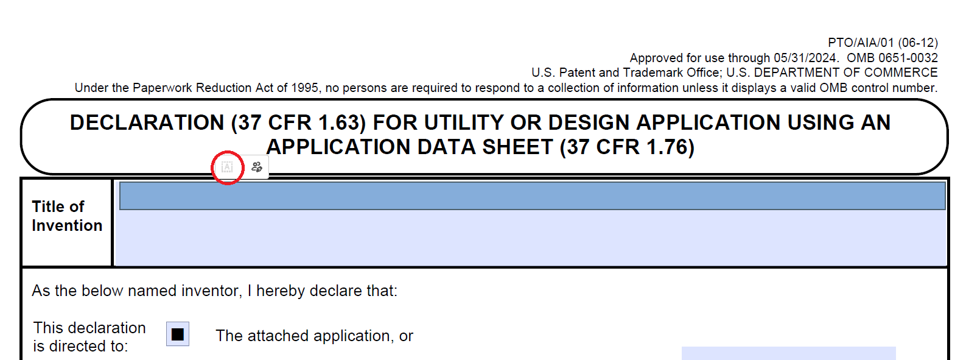This screenshot has width=980, height=360.
Task: Click "This declaration is directed to:" label
Action: tap(89, 337)
